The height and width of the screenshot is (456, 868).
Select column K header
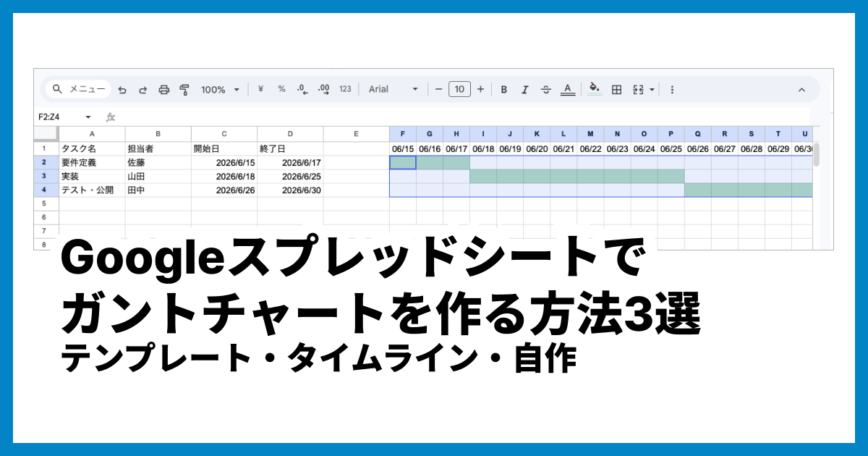[537, 134]
